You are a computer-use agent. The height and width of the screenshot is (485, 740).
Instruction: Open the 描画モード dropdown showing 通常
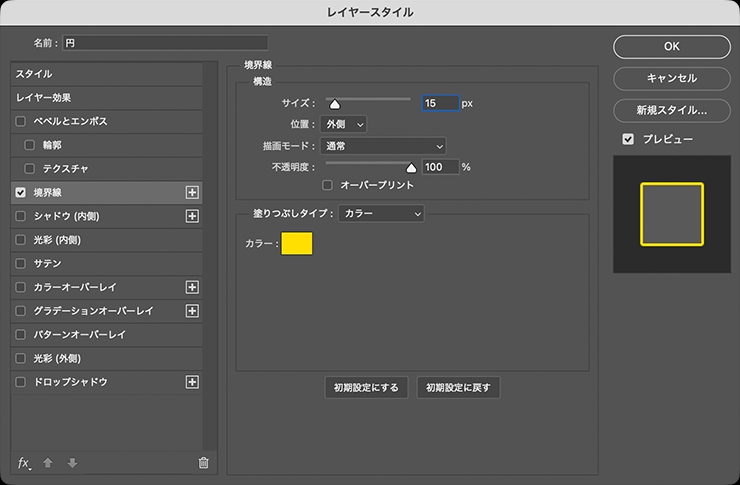383,146
